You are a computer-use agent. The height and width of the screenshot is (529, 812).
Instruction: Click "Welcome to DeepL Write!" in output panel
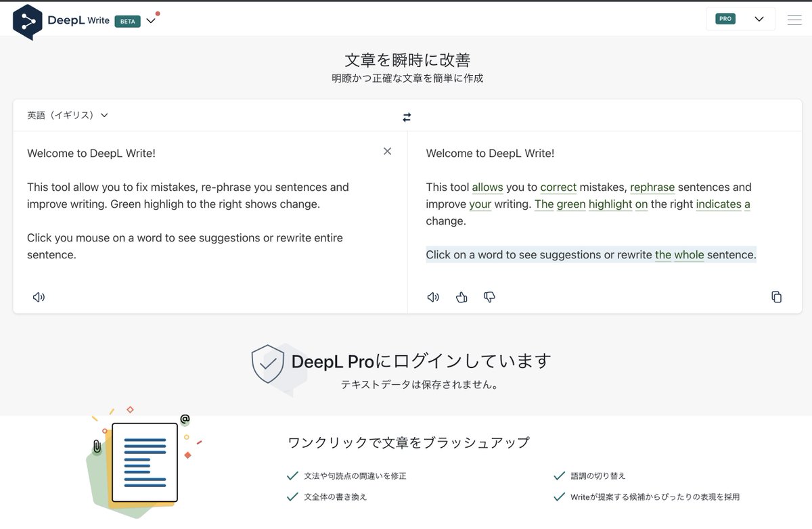(x=490, y=154)
